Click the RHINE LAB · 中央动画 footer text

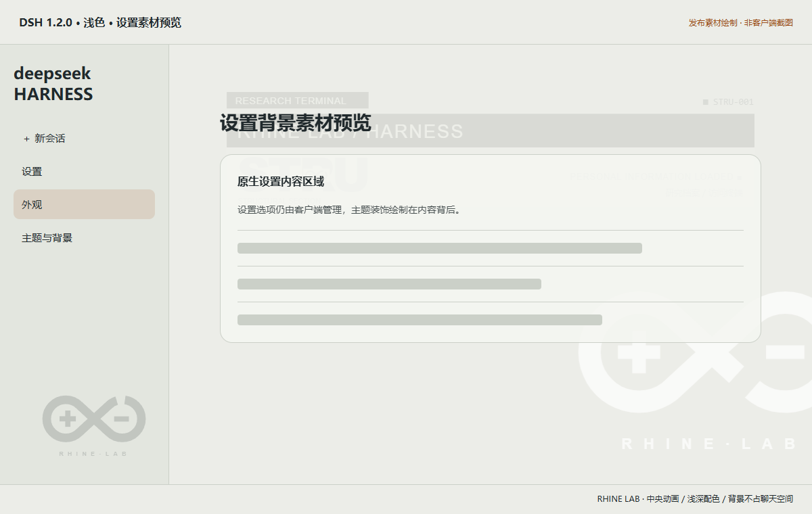695,499
